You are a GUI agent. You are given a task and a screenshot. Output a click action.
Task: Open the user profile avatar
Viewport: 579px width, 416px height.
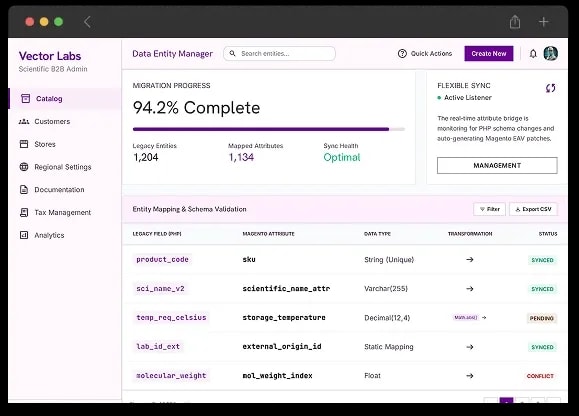[x=551, y=54]
